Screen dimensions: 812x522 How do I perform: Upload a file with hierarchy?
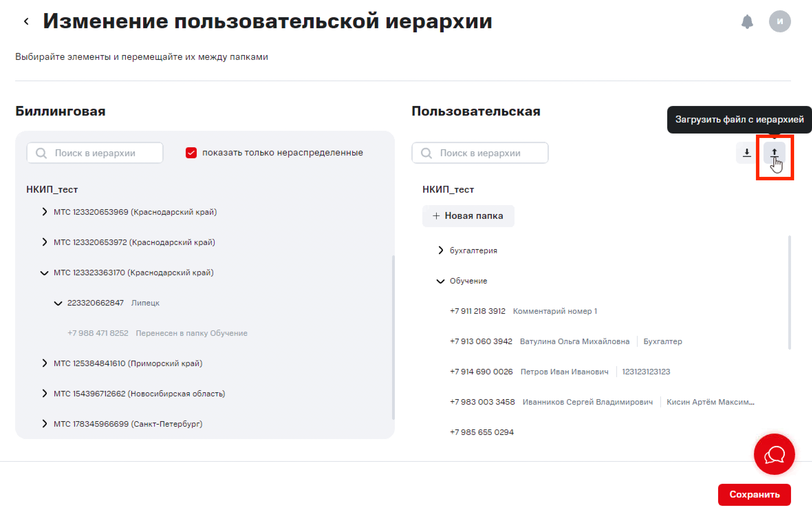pyautogui.click(x=774, y=152)
